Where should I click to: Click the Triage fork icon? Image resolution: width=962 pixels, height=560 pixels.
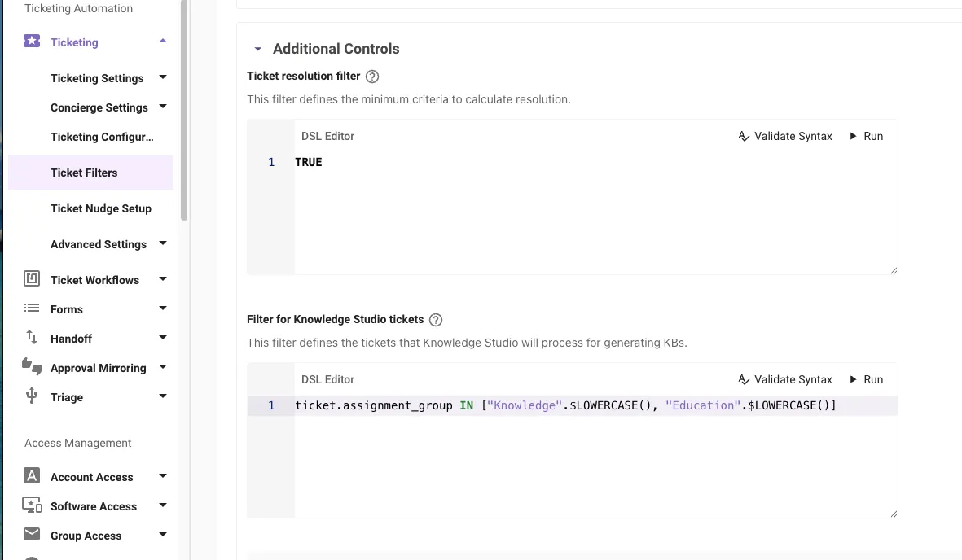coord(32,396)
